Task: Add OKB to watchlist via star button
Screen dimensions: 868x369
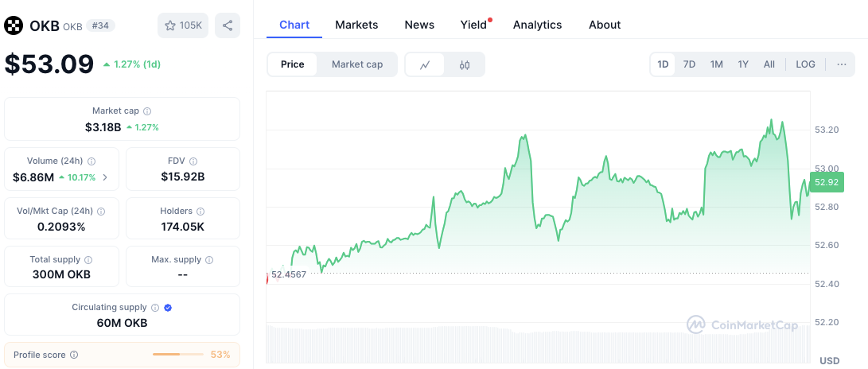Action: [x=183, y=25]
